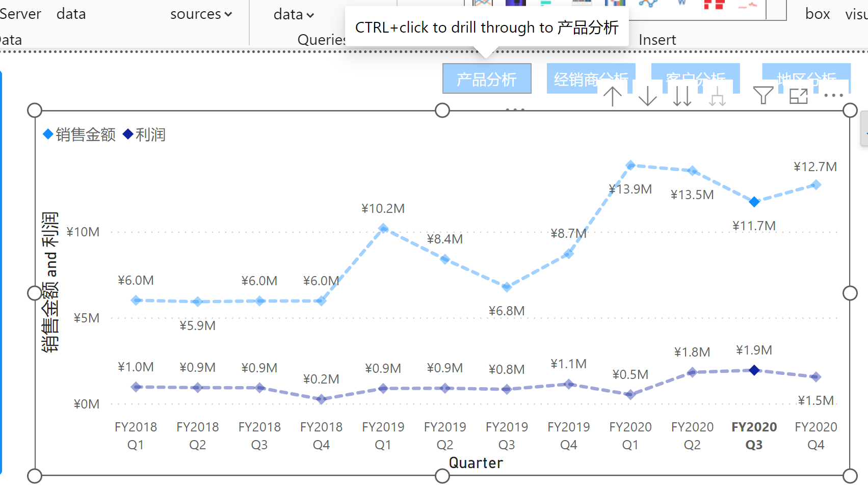The image size is (868, 490).
Task: Open the visual filters funnel icon
Action: tap(763, 95)
